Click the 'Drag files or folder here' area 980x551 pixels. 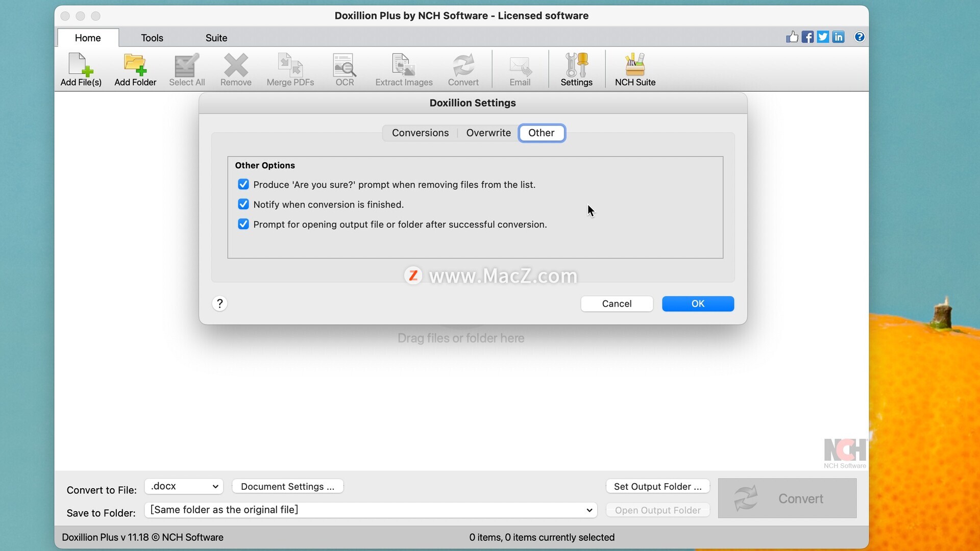point(461,338)
